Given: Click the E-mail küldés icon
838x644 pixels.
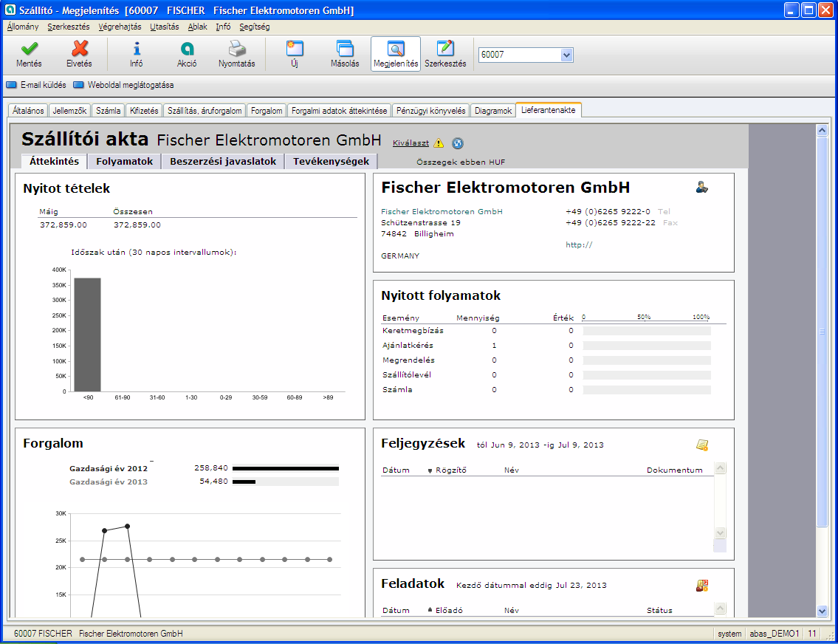Looking at the screenshot, I should click(11, 85).
